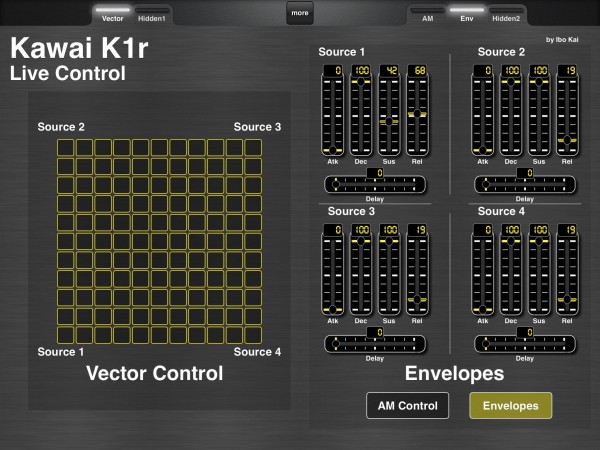Screen dimensions: 600x450
Task: Adjust Source 1 Rel slider
Action: tap(417, 116)
